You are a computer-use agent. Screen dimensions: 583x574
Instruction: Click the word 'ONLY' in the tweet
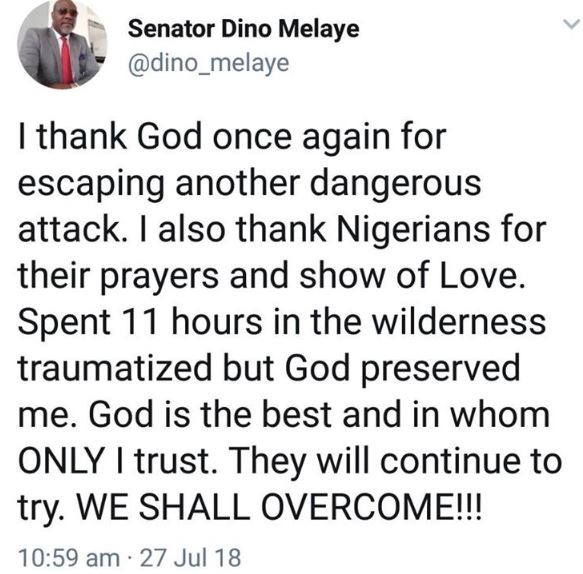pos(61,461)
